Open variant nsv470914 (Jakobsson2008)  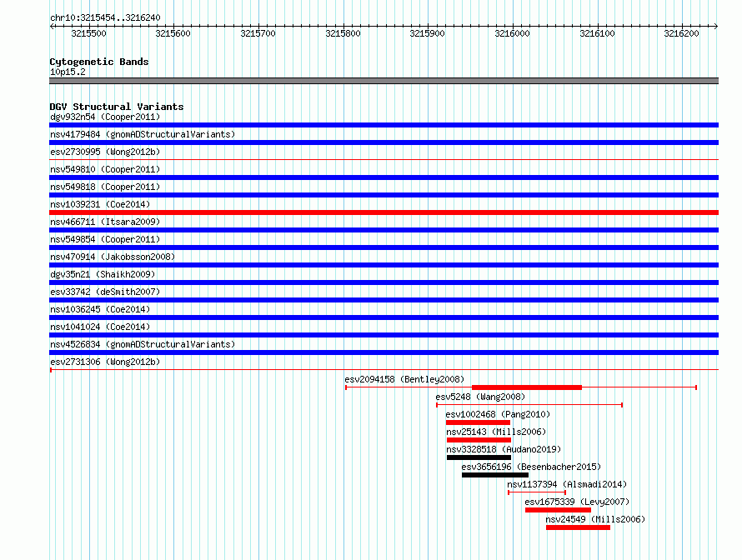(113, 257)
